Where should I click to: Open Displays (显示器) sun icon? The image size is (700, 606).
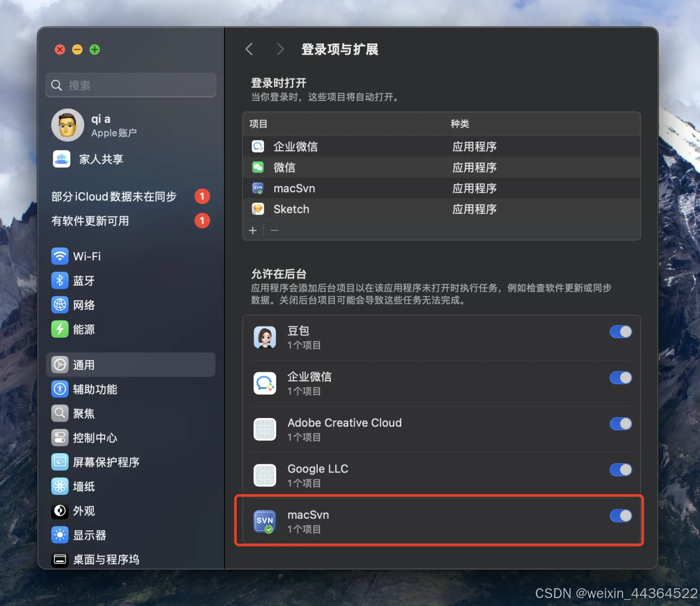point(60,535)
